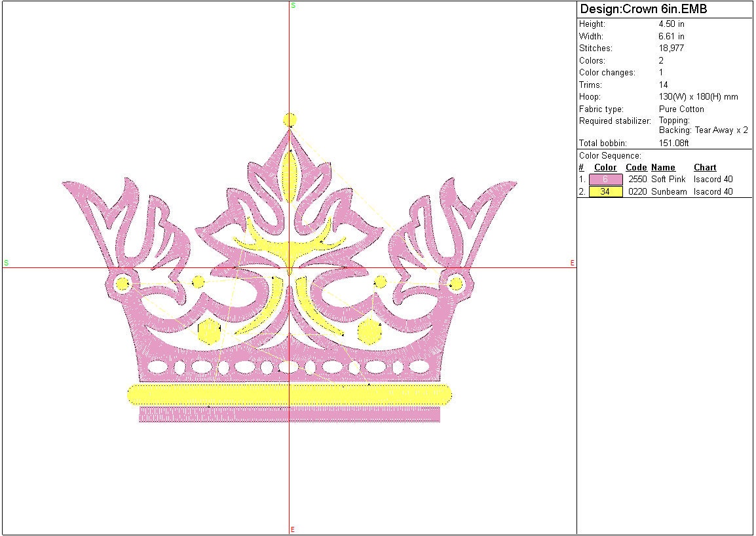
Task: Click the red crosshair center intersection
Action: point(290,267)
